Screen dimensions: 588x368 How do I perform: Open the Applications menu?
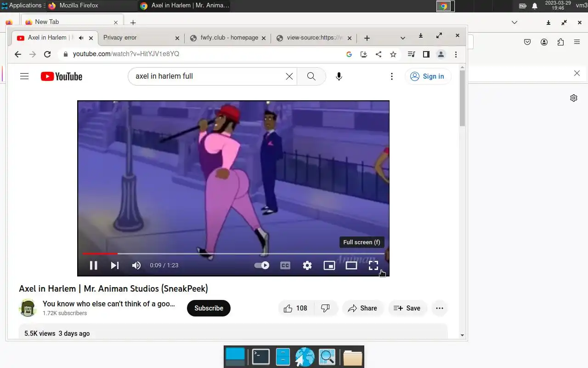[x=22, y=6]
